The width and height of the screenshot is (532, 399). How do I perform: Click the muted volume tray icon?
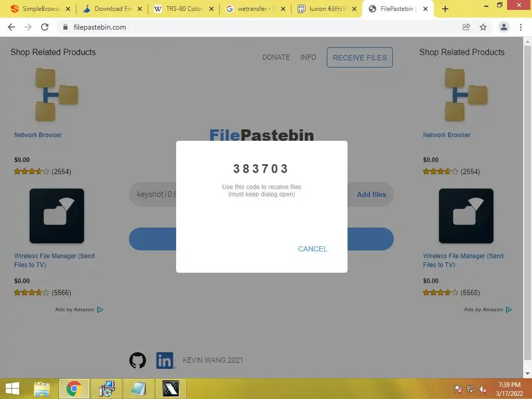coord(483,389)
